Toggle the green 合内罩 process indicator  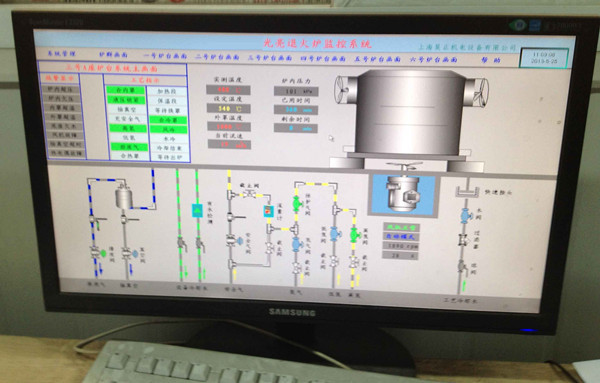pyautogui.click(x=126, y=91)
